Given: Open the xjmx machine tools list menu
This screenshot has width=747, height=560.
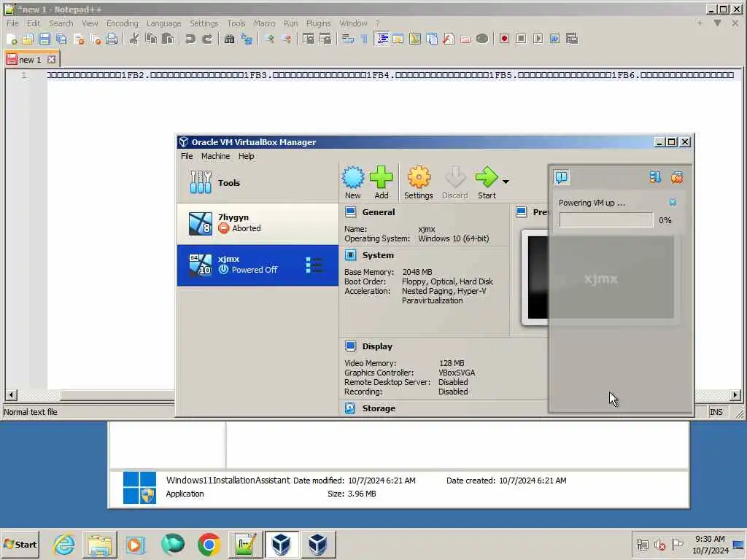Looking at the screenshot, I should [314, 265].
